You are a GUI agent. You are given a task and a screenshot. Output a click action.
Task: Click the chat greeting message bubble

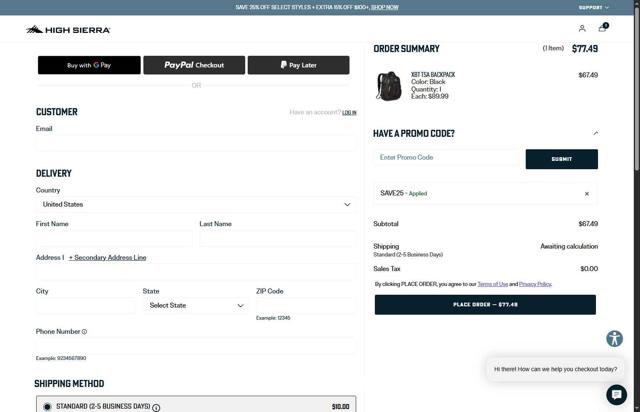[555, 369]
